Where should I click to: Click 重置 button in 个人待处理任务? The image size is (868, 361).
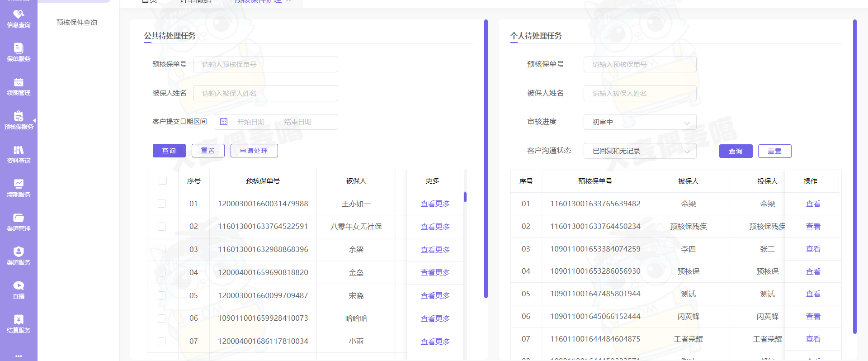coord(774,151)
